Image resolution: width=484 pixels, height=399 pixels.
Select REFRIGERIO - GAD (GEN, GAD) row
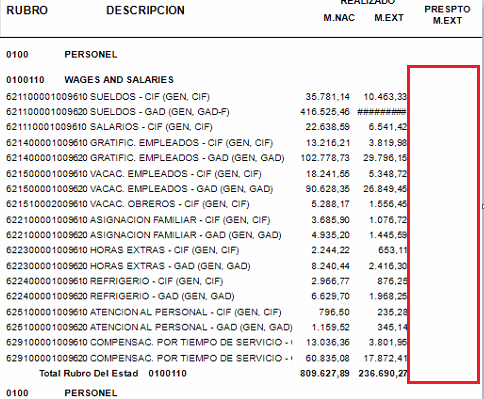point(206,296)
